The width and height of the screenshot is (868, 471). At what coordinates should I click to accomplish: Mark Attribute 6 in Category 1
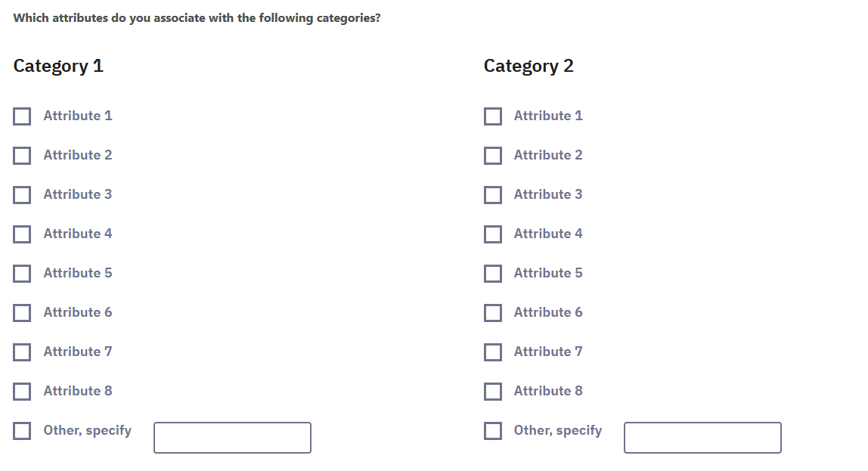[22, 313]
